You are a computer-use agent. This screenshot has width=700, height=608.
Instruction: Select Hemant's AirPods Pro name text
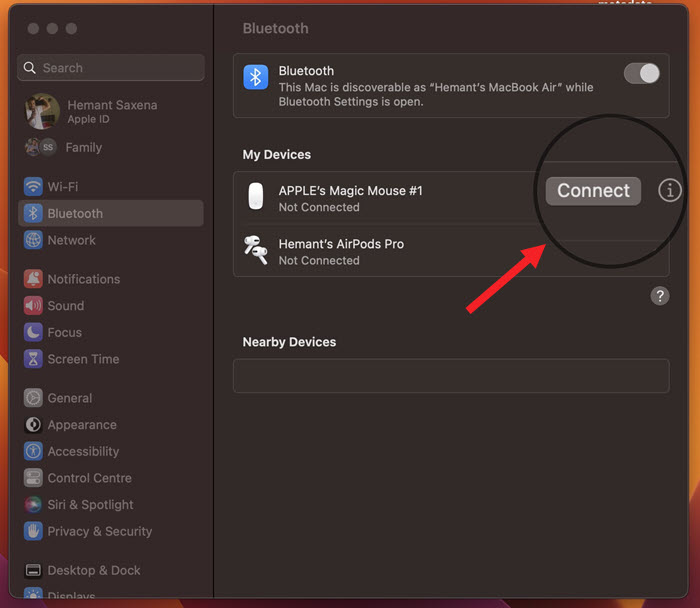(341, 244)
